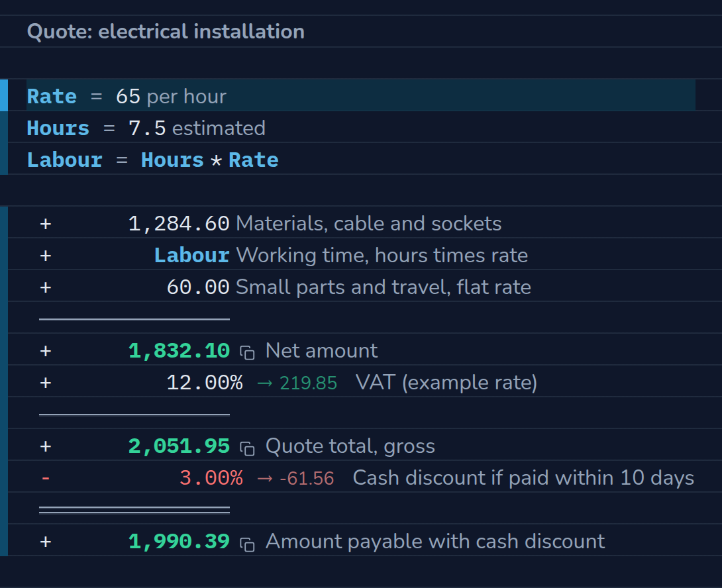Copy the Amount payable 1,990.39 value
722x588 pixels.
pos(247,544)
